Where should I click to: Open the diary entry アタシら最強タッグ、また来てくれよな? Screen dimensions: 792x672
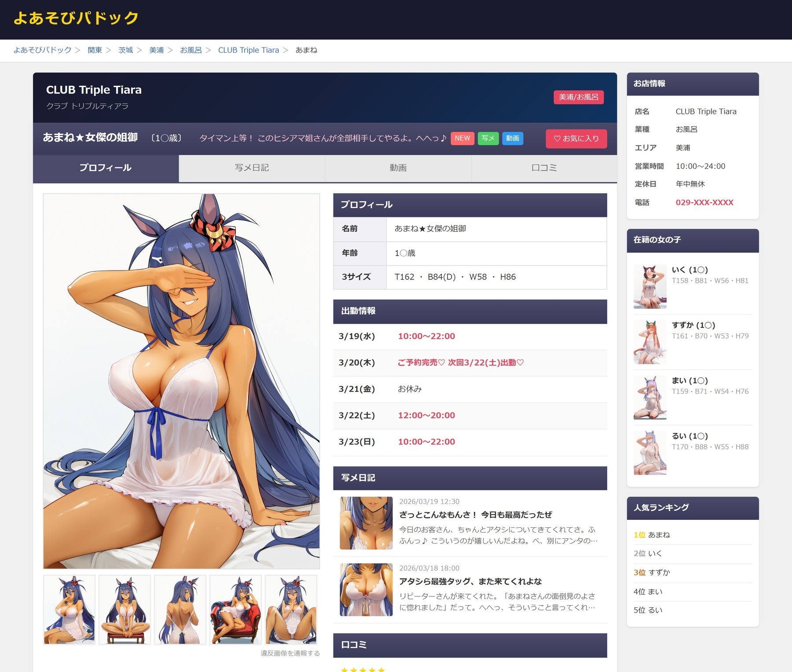(x=470, y=581)
